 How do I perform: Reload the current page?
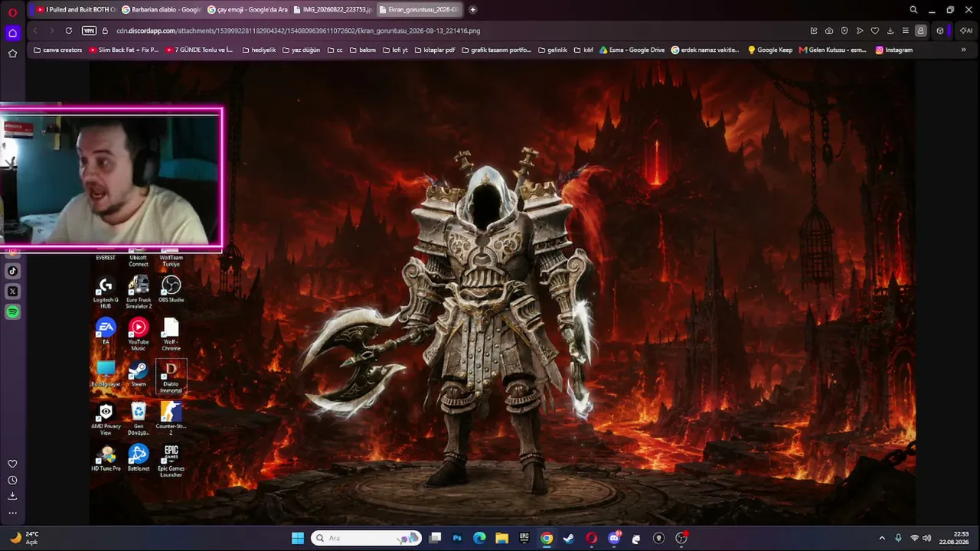pos(69,31)
